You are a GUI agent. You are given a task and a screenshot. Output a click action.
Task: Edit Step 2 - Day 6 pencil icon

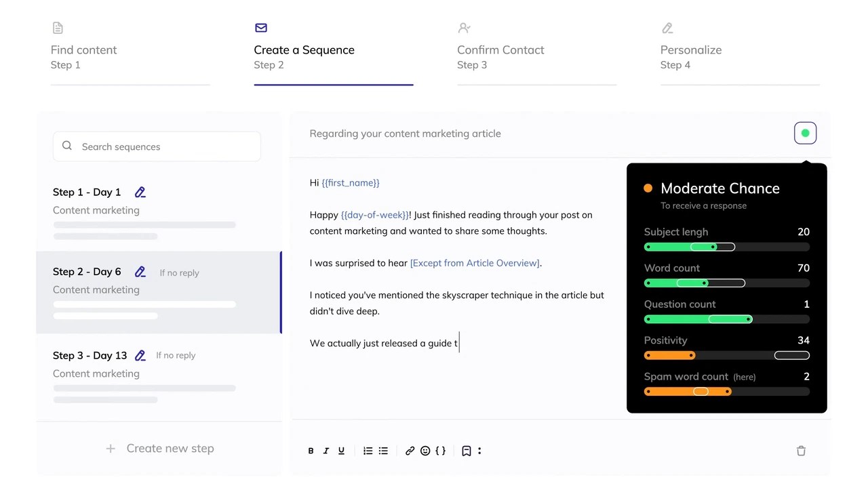click(x=140, y=272)
